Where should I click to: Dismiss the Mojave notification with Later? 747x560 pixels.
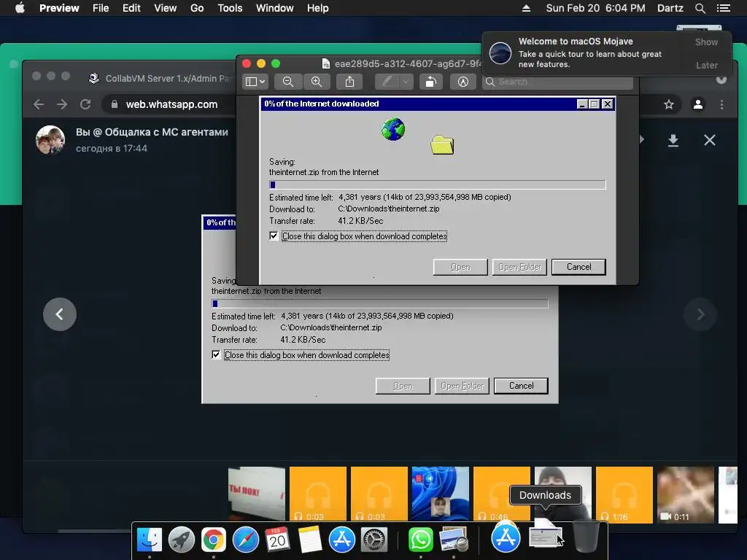click(706, 65)
